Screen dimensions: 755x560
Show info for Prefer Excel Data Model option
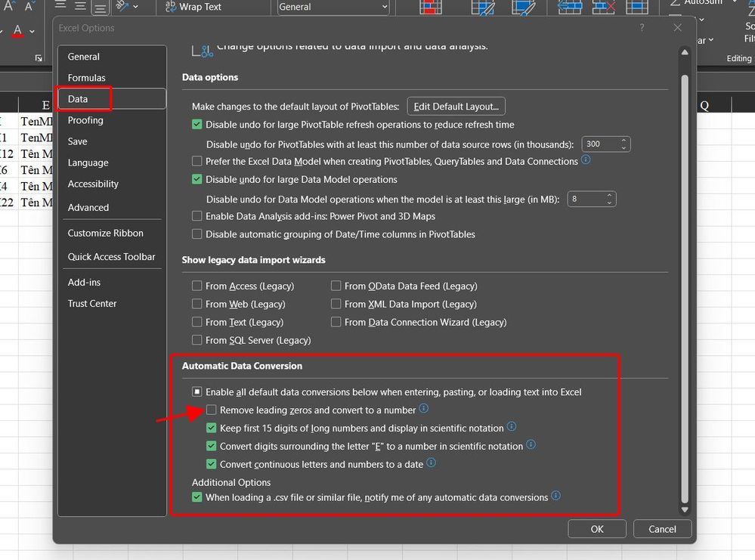(586, 159)
